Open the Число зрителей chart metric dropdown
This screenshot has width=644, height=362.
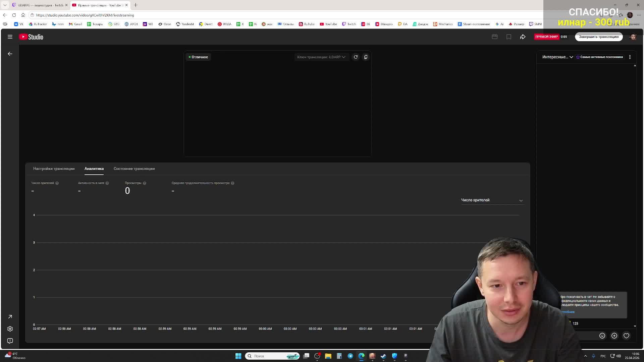click(x=491, y=200)
